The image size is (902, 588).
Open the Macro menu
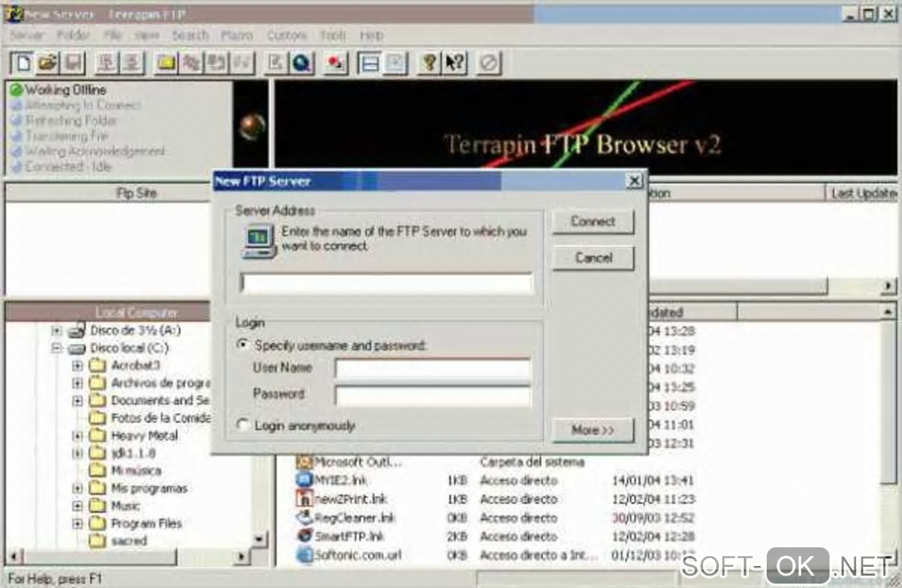[237, 35]
